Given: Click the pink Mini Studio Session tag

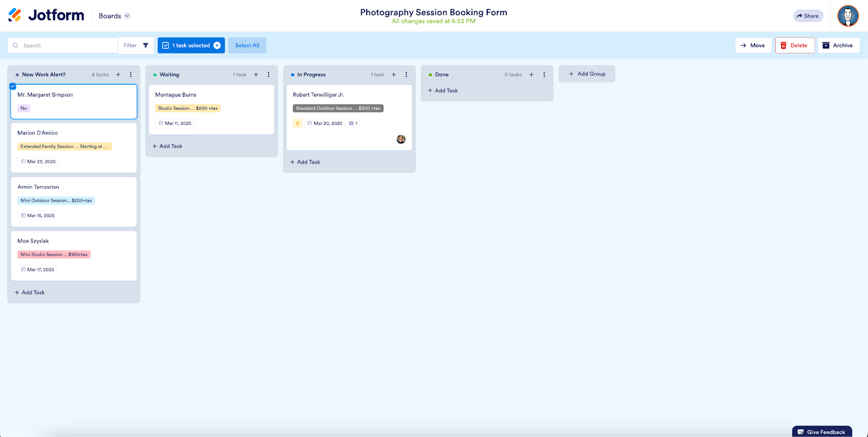Looking at the screenshot, I should point(54,255).
